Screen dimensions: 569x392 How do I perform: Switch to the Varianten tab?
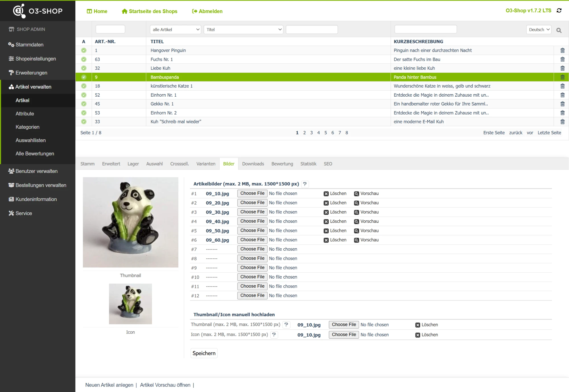pyautogui.click(x=206, y=164)
